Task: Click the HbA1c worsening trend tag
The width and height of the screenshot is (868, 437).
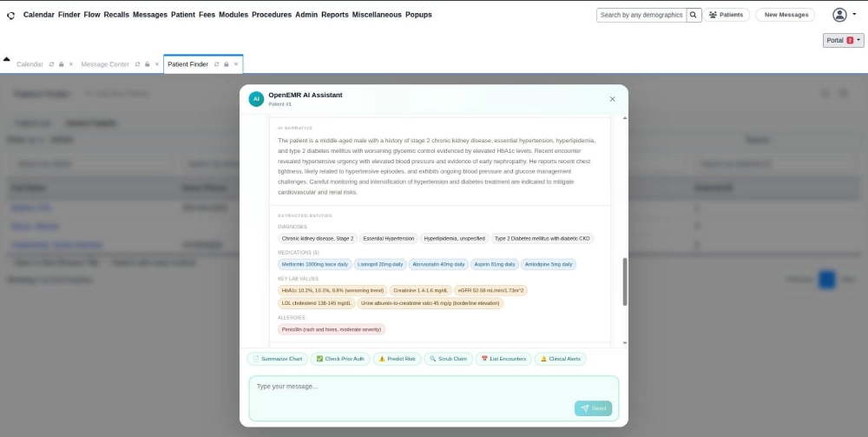Action: point(332,290)
